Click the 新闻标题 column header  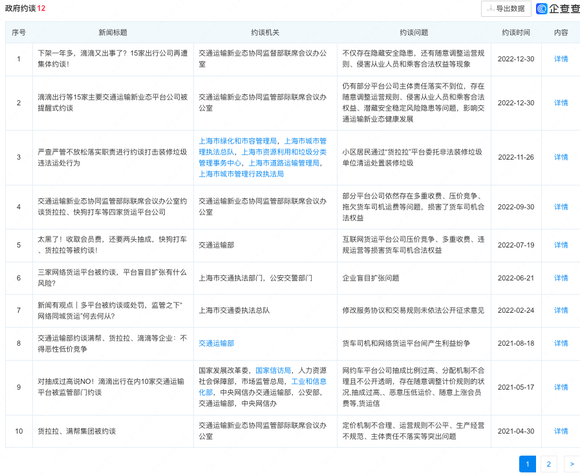pos(113,33)
